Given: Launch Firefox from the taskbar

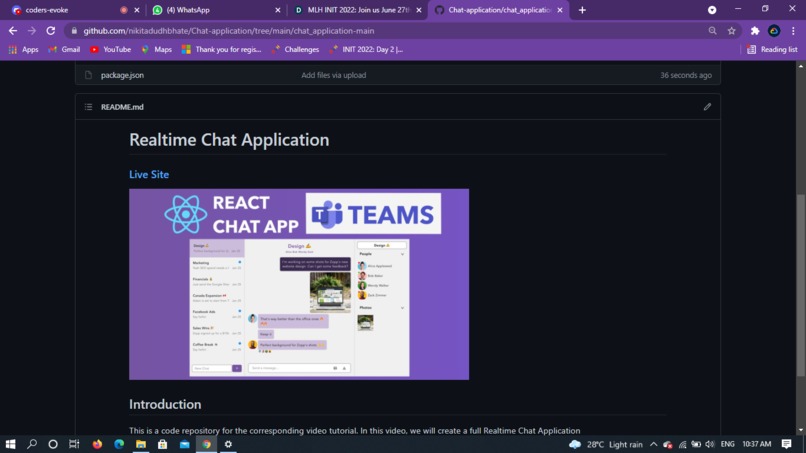Looking at the screenshot, I should pos(97,444).
